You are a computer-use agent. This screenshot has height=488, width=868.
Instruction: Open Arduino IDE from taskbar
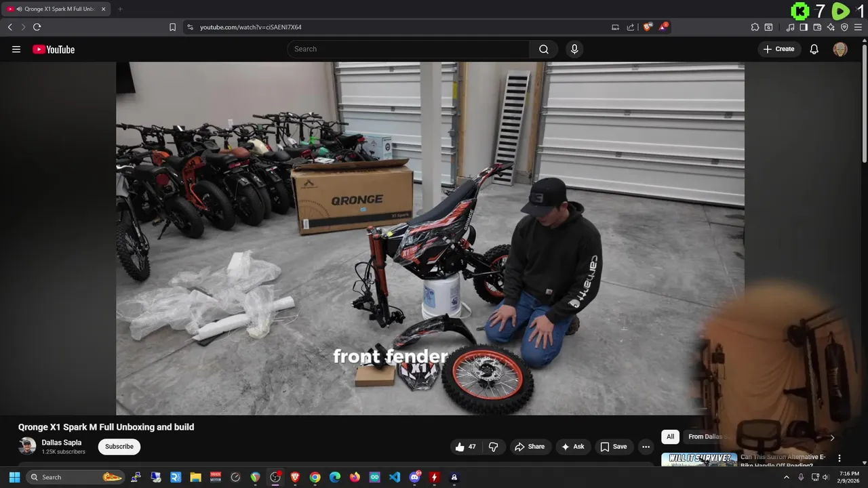tap(375, 477)
